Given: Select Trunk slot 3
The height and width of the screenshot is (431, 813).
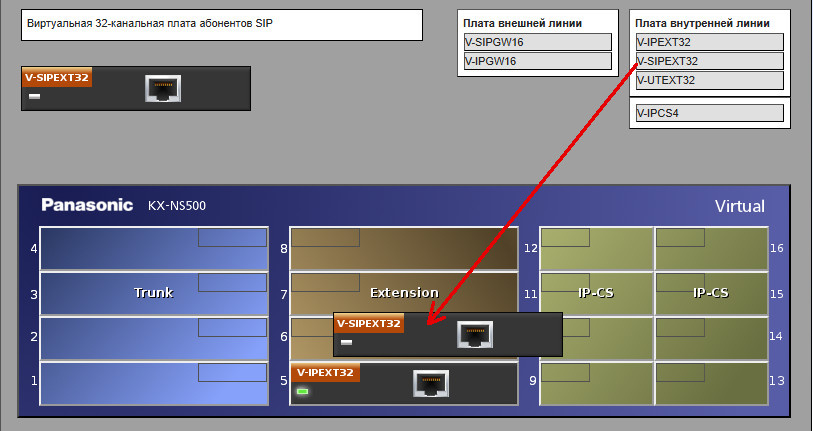Looking at the screenshot, I should coord(154,294).
